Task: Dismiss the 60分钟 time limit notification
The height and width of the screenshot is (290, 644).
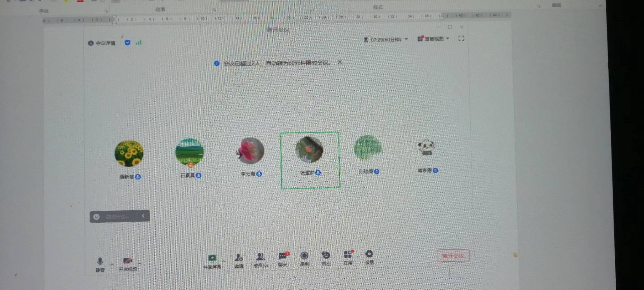Action: [x=340, y=62]
